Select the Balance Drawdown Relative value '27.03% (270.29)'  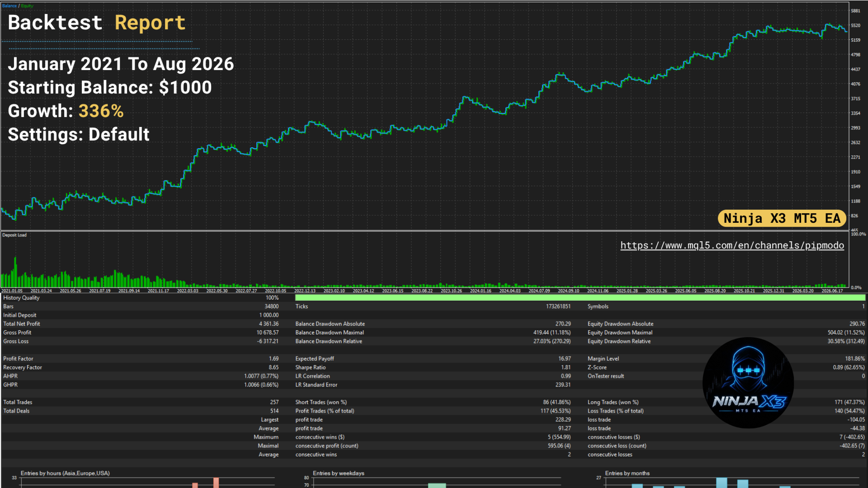pos(552,342)
